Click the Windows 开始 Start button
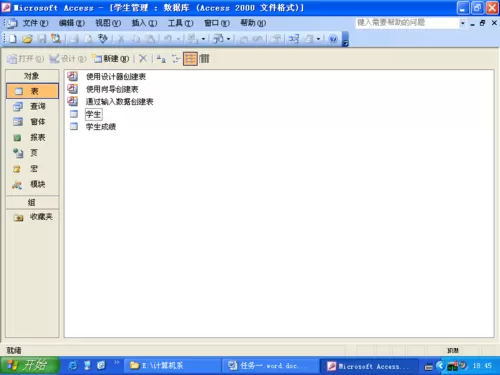500x375 pixels. (30, 365)
